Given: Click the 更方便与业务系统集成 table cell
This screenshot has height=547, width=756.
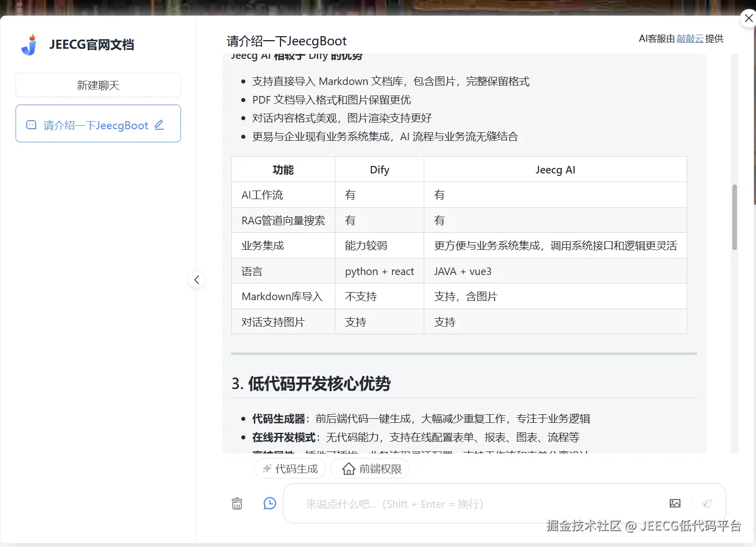Looking at the screenshot, I should [555, 245].
